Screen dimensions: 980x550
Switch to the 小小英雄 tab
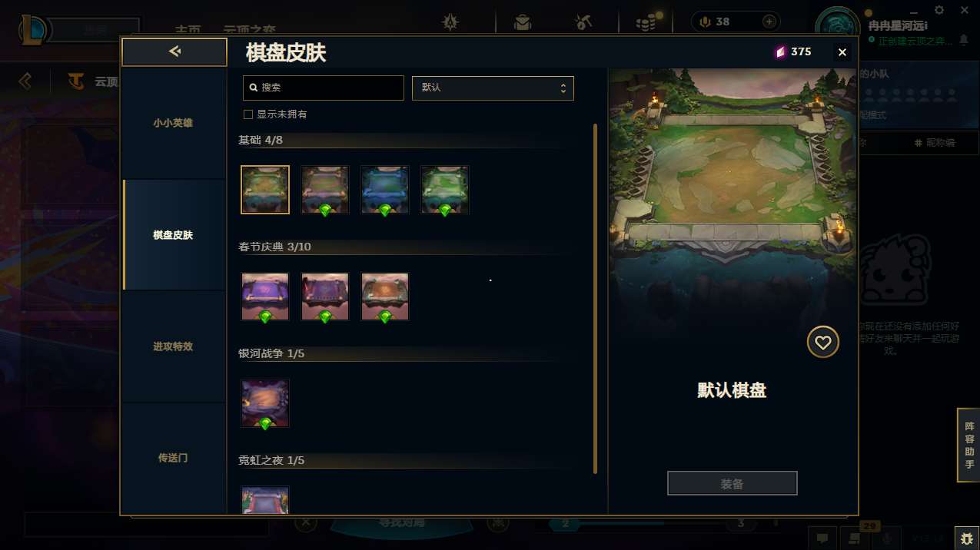coord(173,123)
